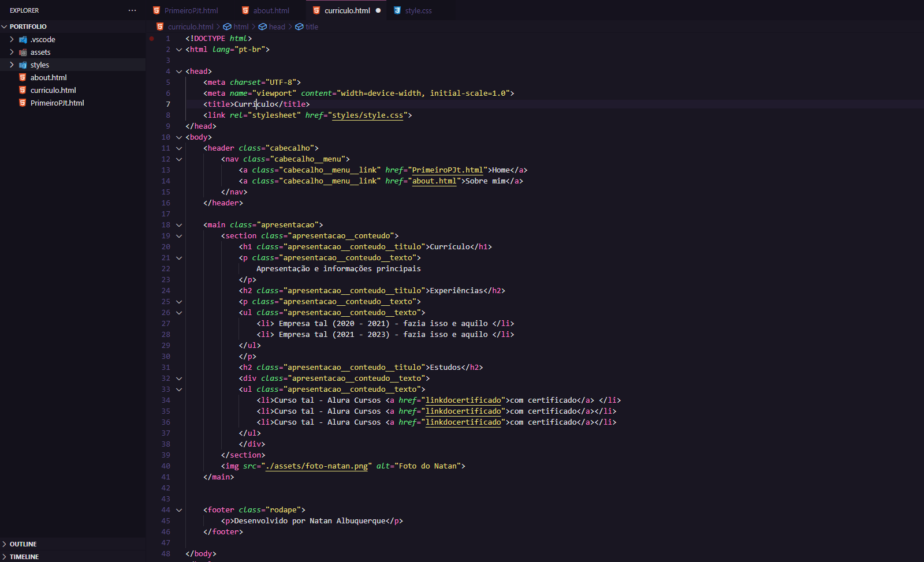Click assets folder icon in Explorer

23,53
